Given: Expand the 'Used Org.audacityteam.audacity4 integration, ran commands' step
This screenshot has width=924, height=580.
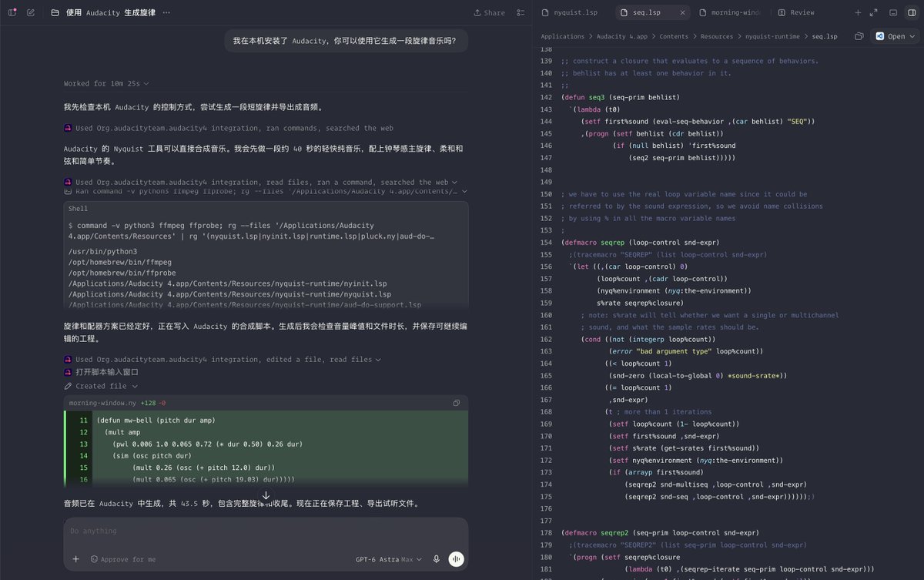Looking at the screenshot, I should tap(229, 128).
